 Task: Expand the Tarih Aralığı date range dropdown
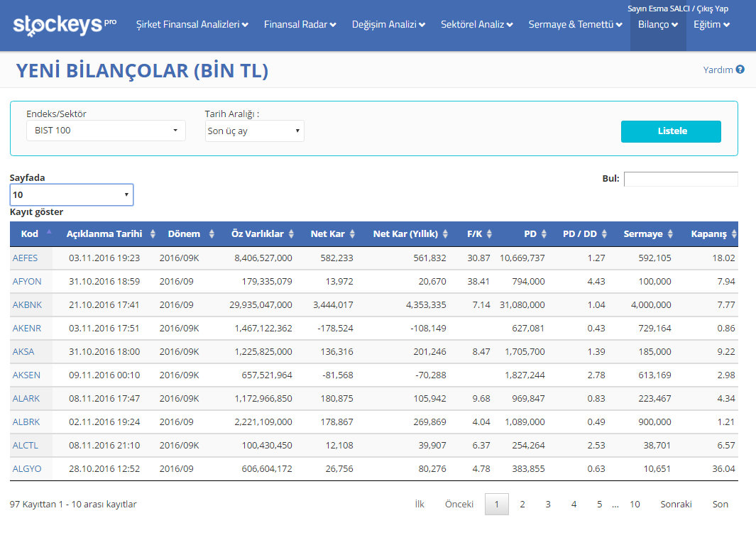coord(254,131)
